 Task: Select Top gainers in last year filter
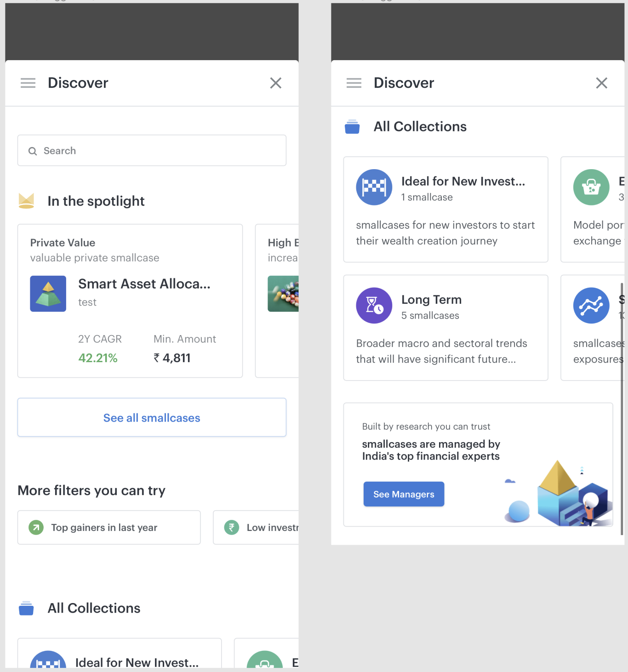click(109, 528)
